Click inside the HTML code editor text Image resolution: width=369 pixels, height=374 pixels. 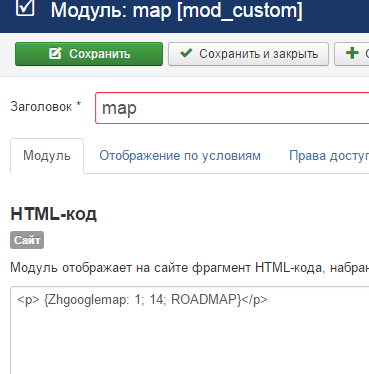[142, 300]
